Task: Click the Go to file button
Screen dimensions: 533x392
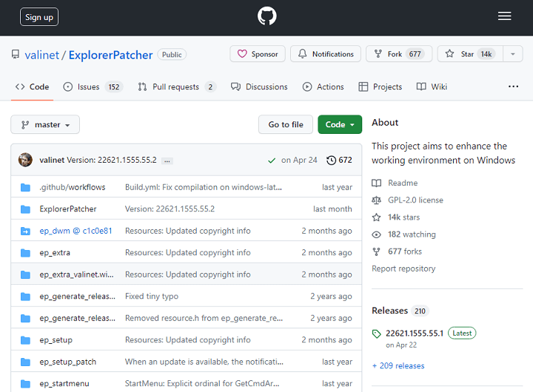Action: pyautogui.click(x=286, y=125)
